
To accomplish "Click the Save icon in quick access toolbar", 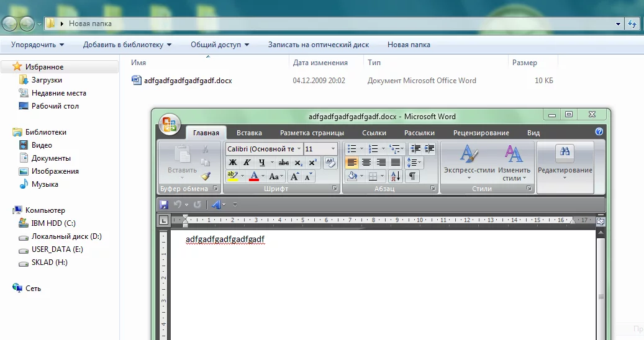I will [x=164, y=204].
